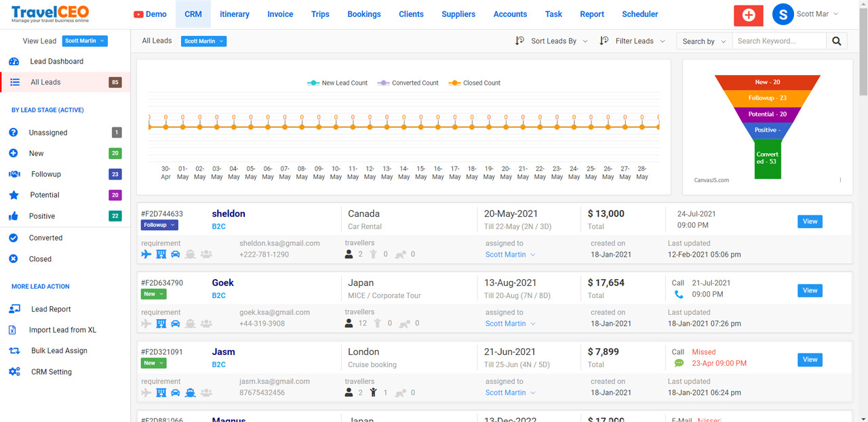Image resolution: width=868 pixels, height=422 pixels.
Task: Open the Scheduler menu
Action: [640, 14]
